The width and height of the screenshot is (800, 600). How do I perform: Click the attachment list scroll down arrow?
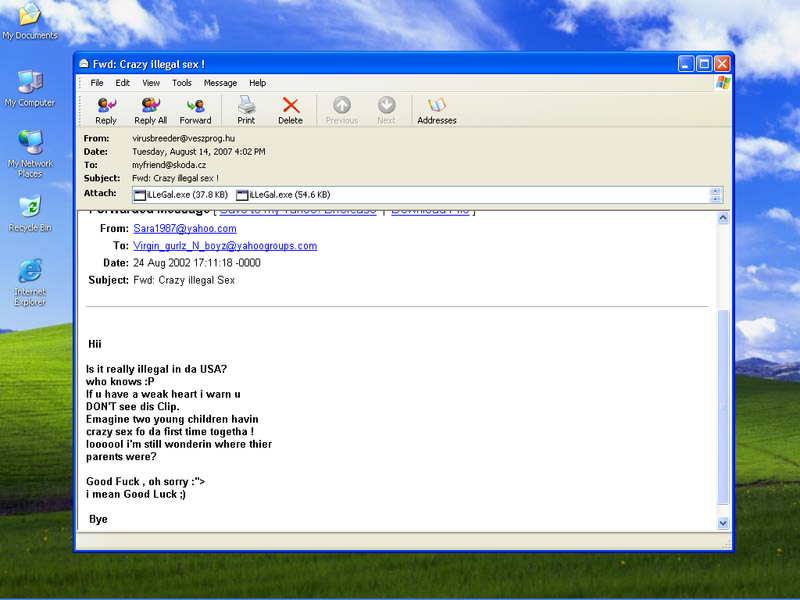click(x=715, y=198)
